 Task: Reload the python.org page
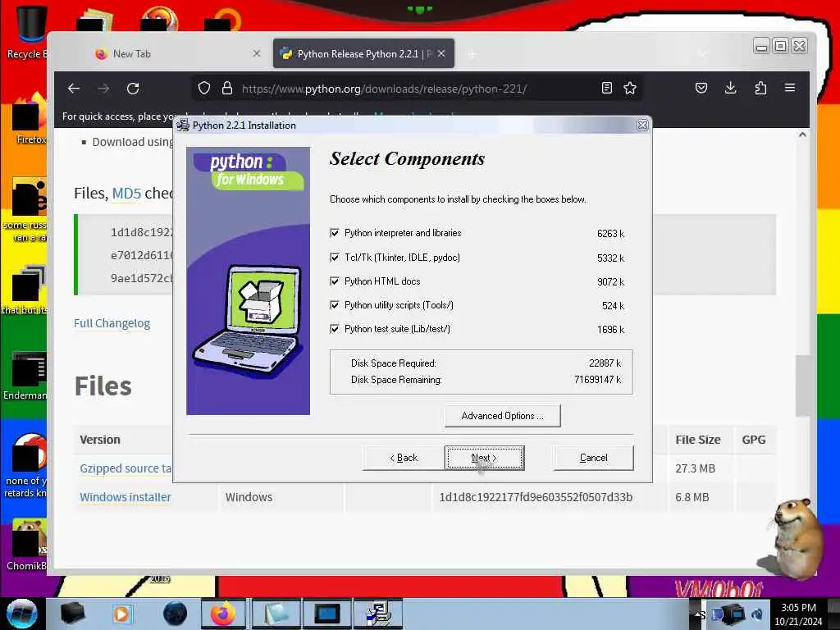pyautogui.click(x=133, y=89)
